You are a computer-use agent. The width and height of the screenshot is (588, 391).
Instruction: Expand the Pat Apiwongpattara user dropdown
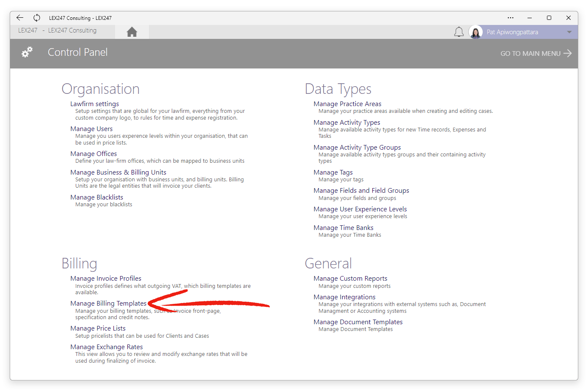569,32
